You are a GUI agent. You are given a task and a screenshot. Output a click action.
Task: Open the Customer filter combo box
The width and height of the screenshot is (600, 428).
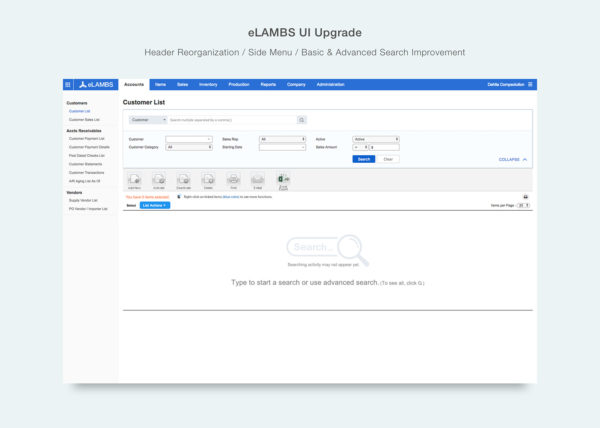point(189,139)
